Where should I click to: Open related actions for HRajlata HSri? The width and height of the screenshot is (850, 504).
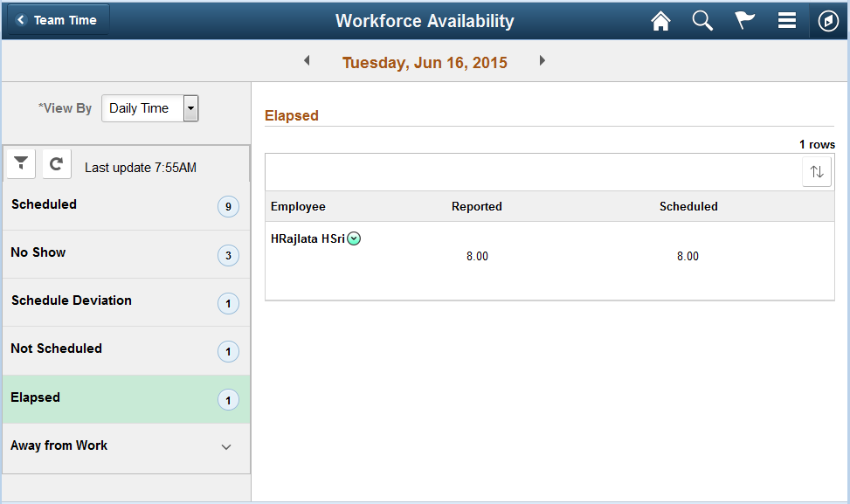354,238
